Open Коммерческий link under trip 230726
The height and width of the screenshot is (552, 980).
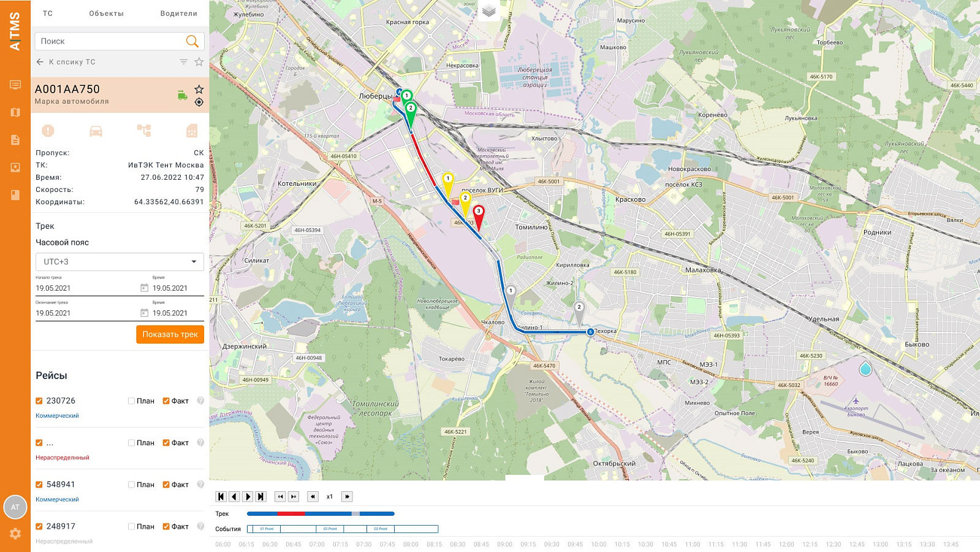click(57, 416)
